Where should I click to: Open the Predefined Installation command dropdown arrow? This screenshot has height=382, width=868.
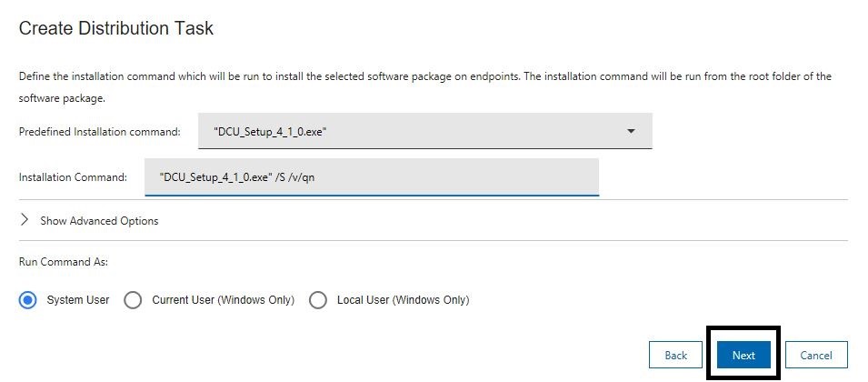click(x=632, y=131)
